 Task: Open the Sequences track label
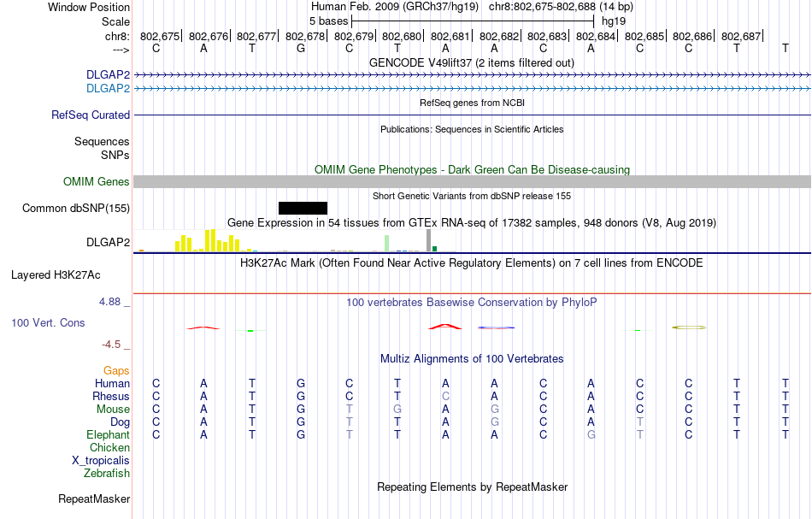pyautogui.click(x=102, y=141)
